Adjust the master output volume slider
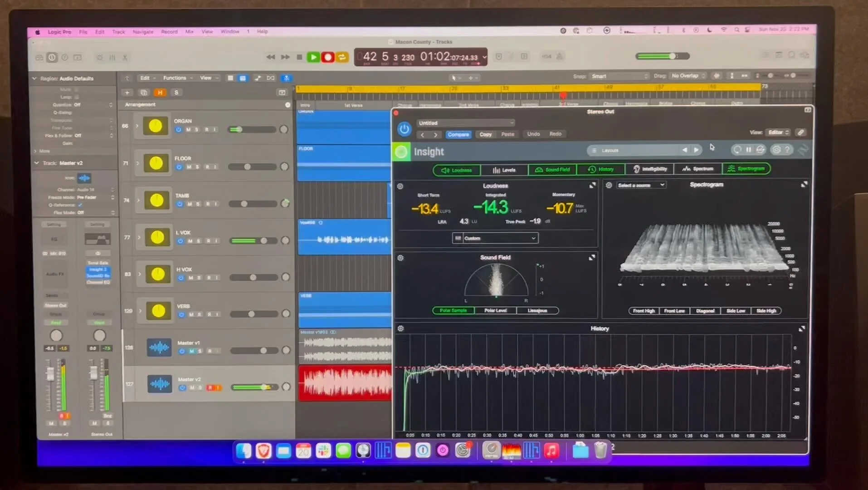The image size is (868, 490). coord(663,56)
